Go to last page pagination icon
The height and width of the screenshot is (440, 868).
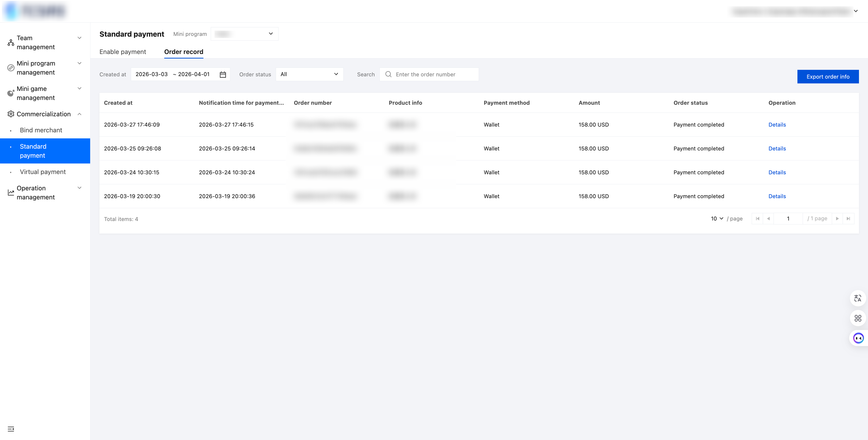(848, 219)
